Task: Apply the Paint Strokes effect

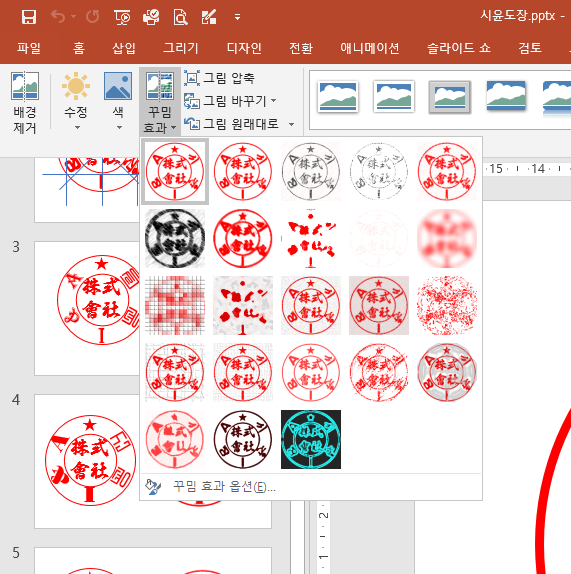Action: coord(243,238)
